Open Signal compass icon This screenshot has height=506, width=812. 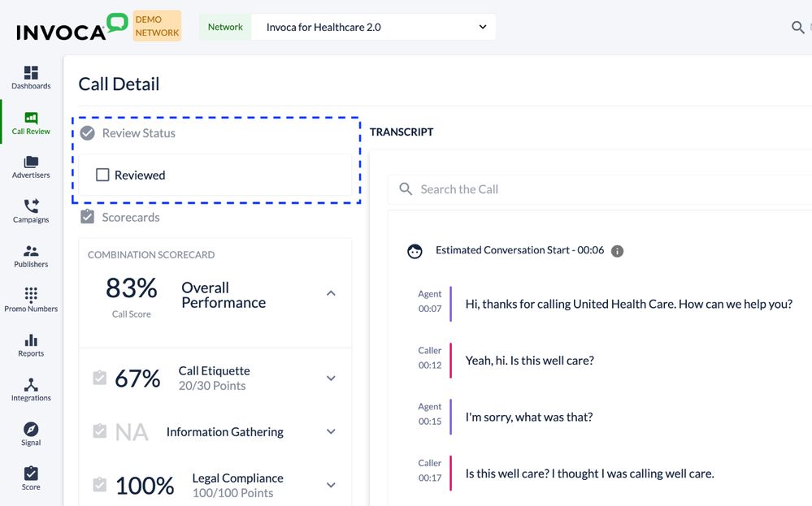click(31, 430)
